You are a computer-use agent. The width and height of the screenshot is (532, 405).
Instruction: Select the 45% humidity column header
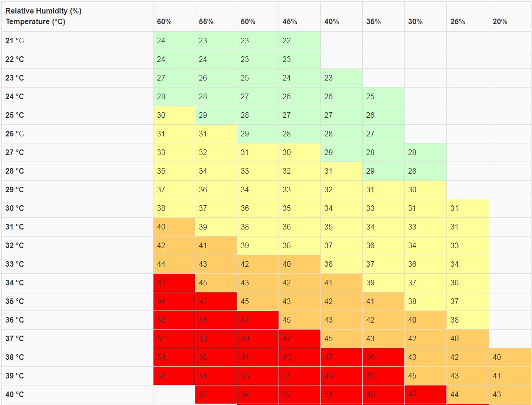coord(290,22)
